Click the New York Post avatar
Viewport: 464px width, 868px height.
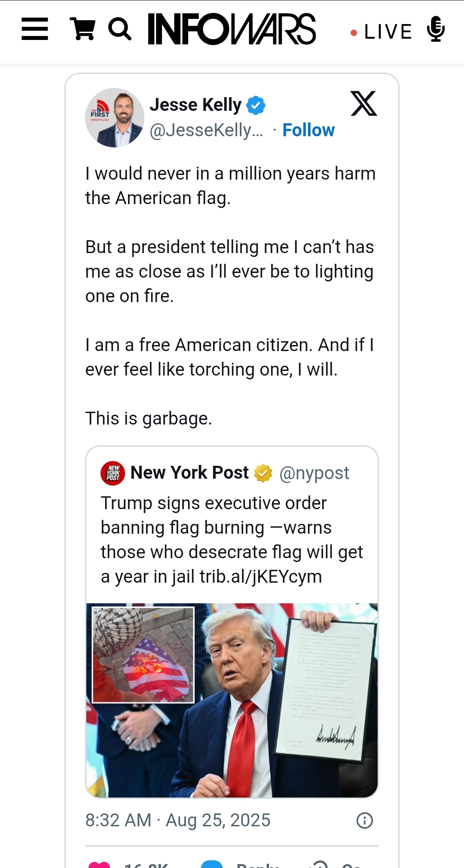point(113,473)
